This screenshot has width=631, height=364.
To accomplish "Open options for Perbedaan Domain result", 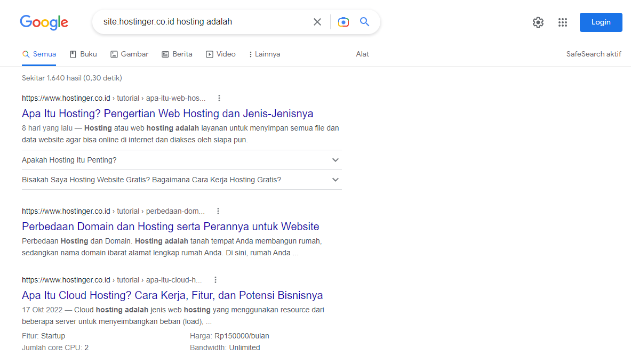I will pos(218,211).
